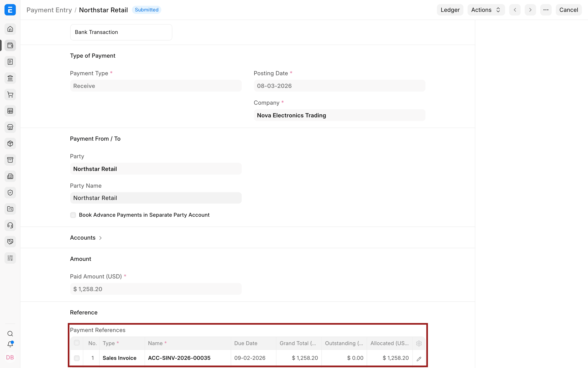Open search from the sidebar magnifier
Screen dimensions: 588x368
tap(10, 334)
